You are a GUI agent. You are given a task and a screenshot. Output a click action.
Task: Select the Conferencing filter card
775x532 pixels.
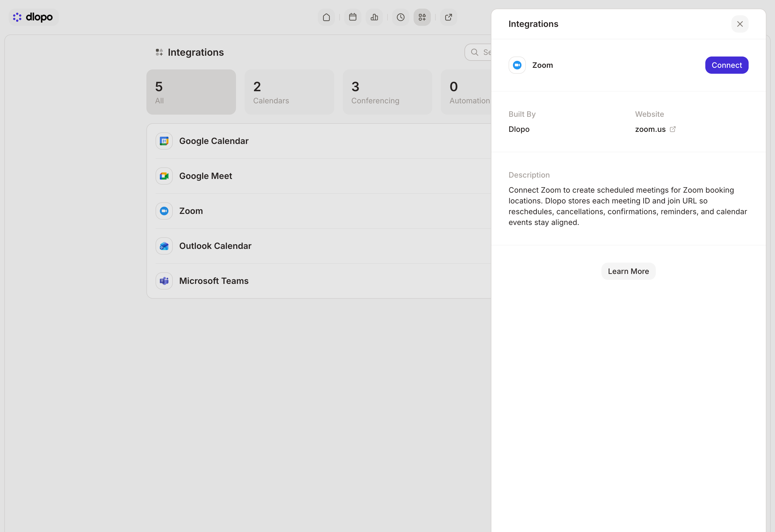(387, 92)
